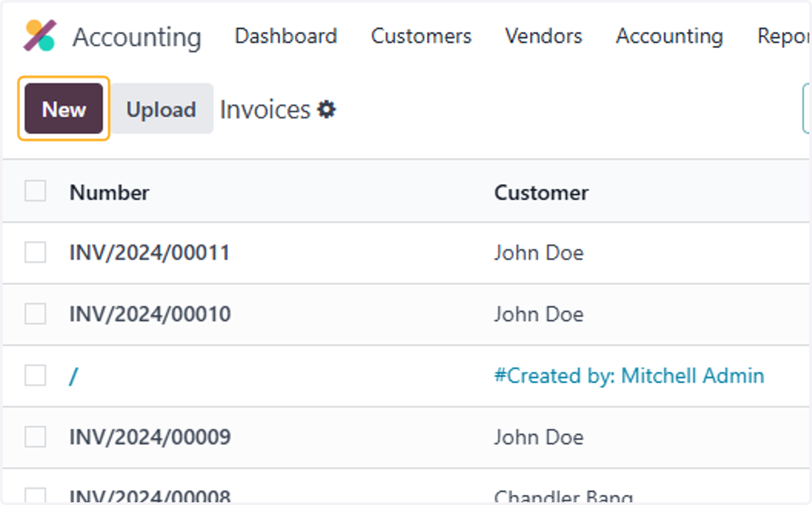Tick the select-all checkbox beside Number header

pos(35,192)
